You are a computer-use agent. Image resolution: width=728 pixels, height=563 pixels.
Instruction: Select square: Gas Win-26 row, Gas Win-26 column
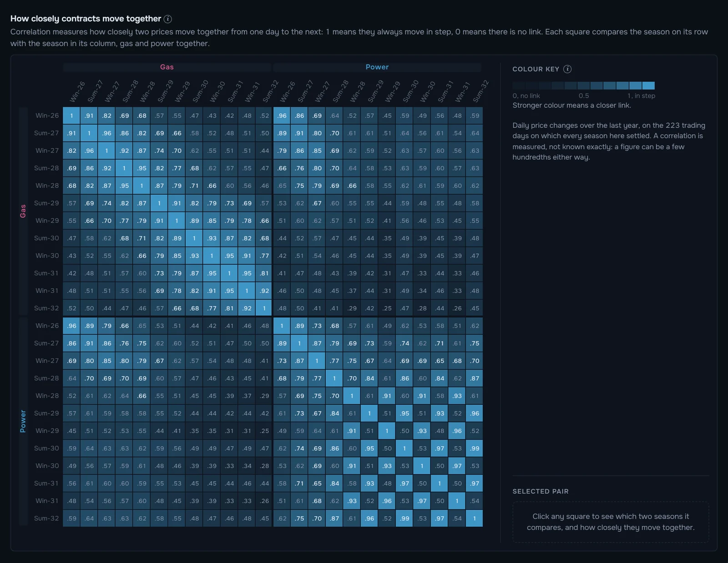tap(72, 116)
